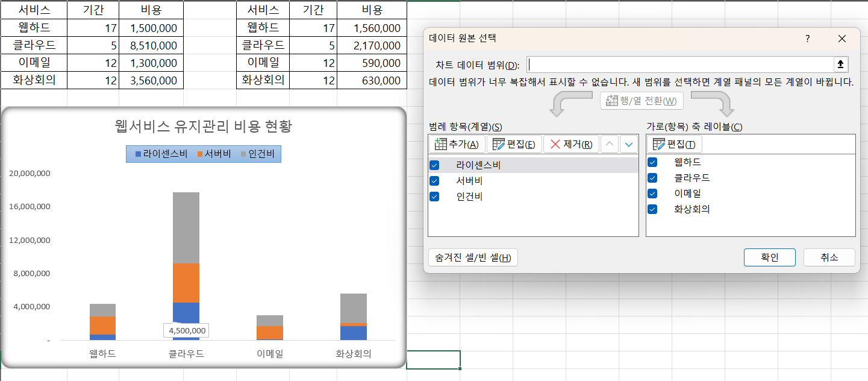Image resolution: width=868 pixels, height=381 pixels.
Task: Move series down with the down arrow
Action: click(628, 144)
